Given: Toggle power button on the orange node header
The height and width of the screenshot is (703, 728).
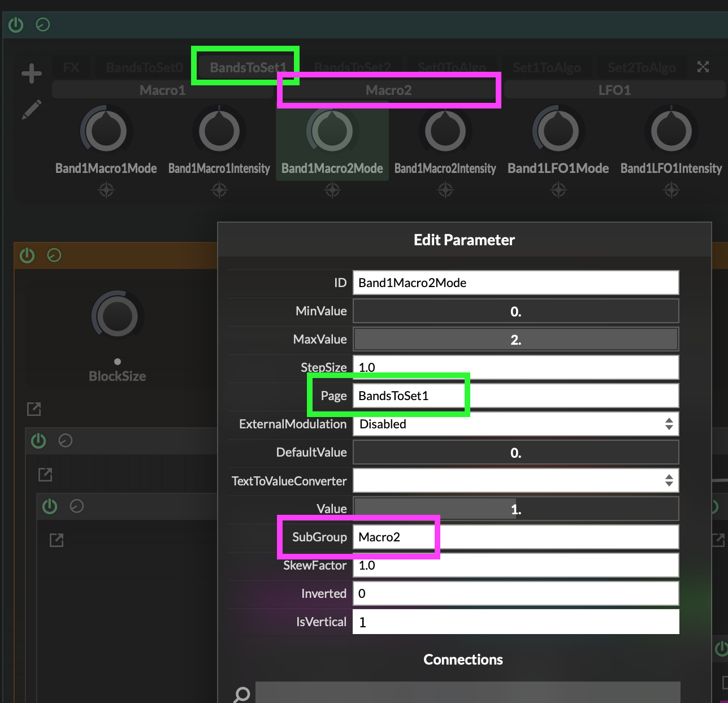Looking at the screenshot, I should (x=27, y=255).
